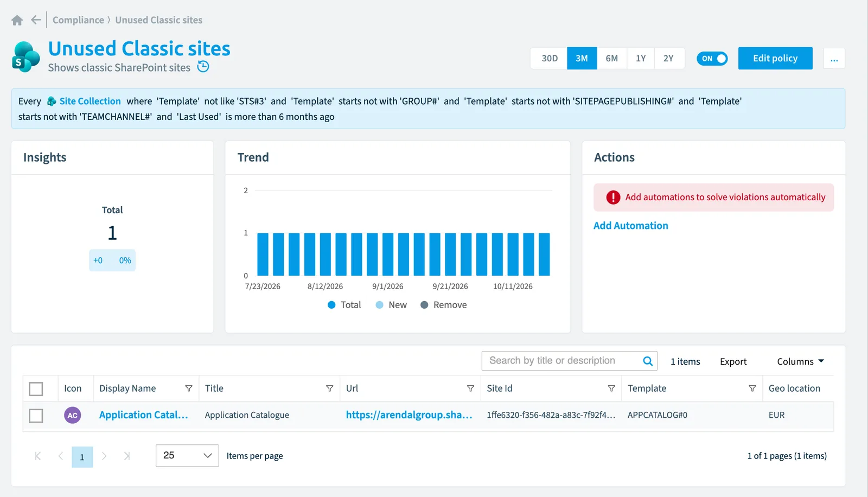
Task: Select the 6M time range
Action: (612, 59)
